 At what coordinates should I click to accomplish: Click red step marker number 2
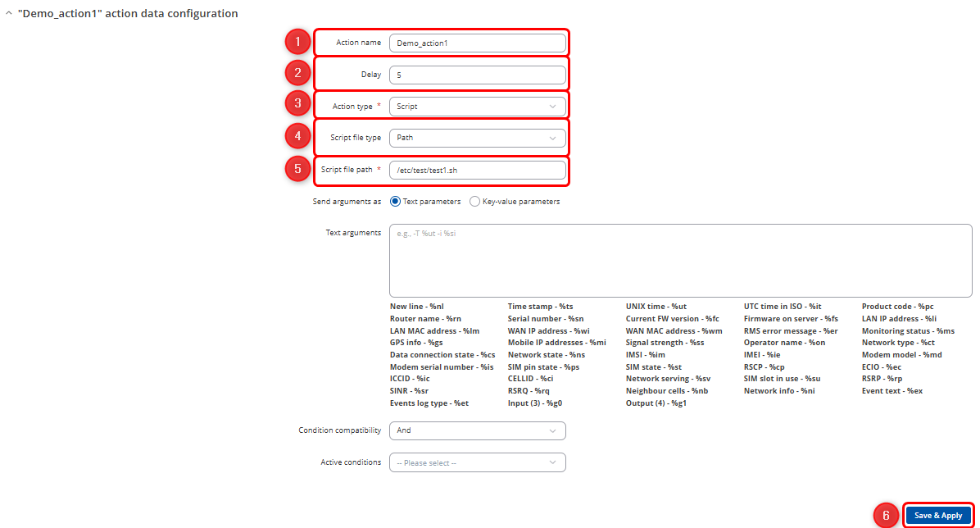pyautogui.click(x=298, y=74)
